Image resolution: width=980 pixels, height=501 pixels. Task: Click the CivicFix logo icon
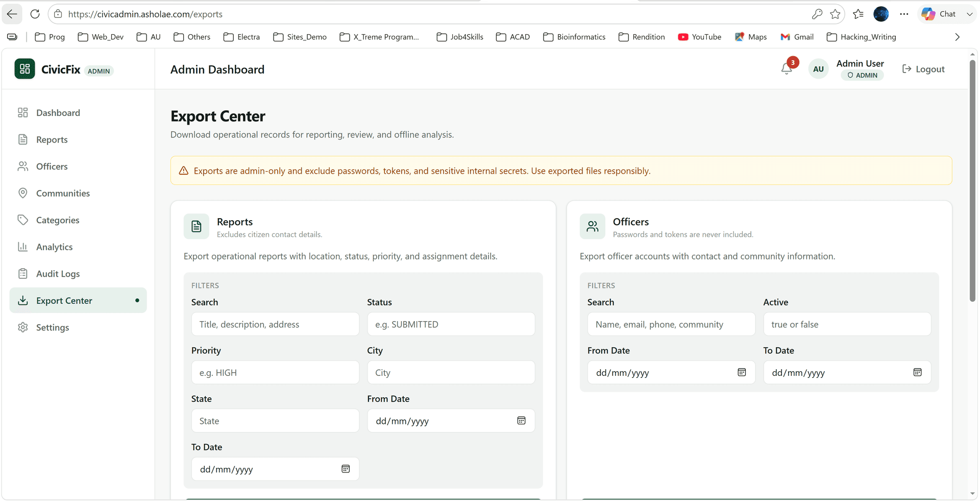[x=24, y=69]
